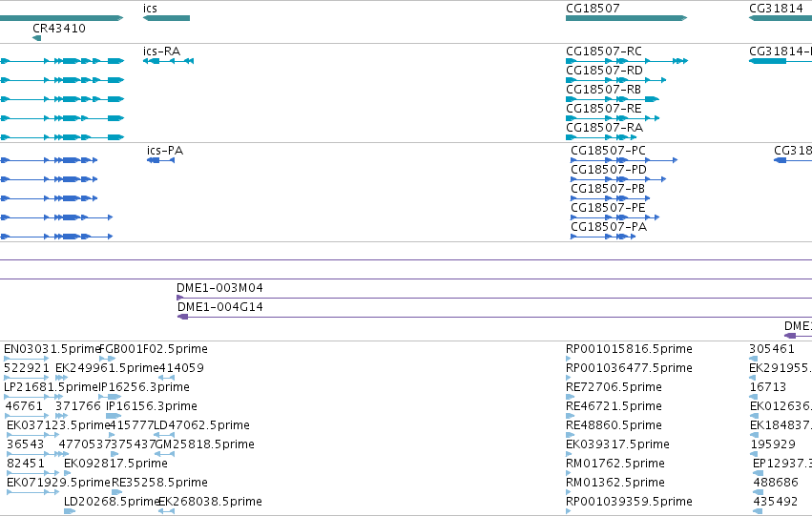Select transcript CG18507-RE
The width and height of the screenshot is (812, 516).
click(x=604, y=109)
